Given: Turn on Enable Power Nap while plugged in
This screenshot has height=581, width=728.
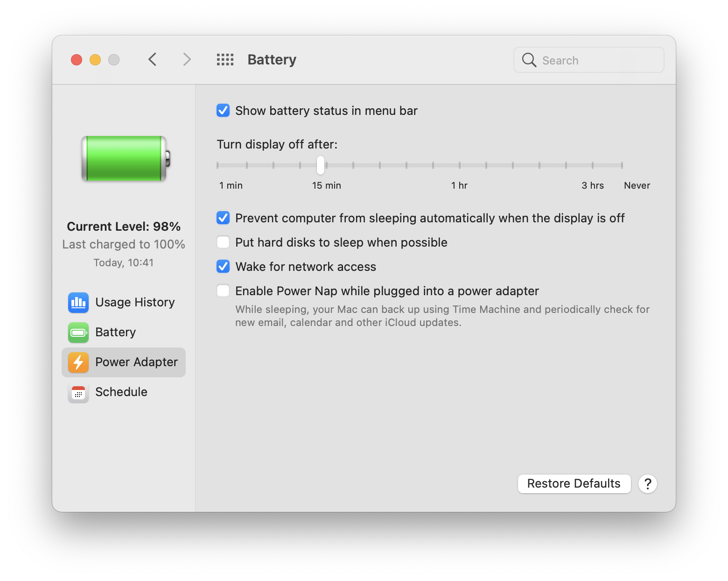Looking at the screenshot, I should [223, 290].
